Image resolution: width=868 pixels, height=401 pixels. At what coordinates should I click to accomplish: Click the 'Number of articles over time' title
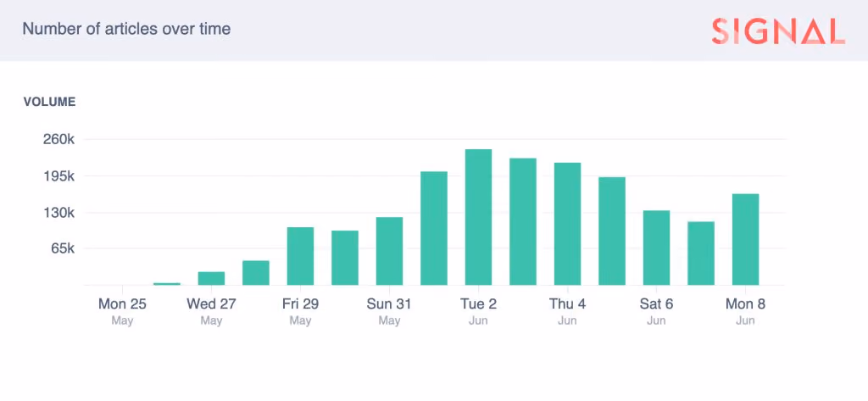tap(126, 29)
